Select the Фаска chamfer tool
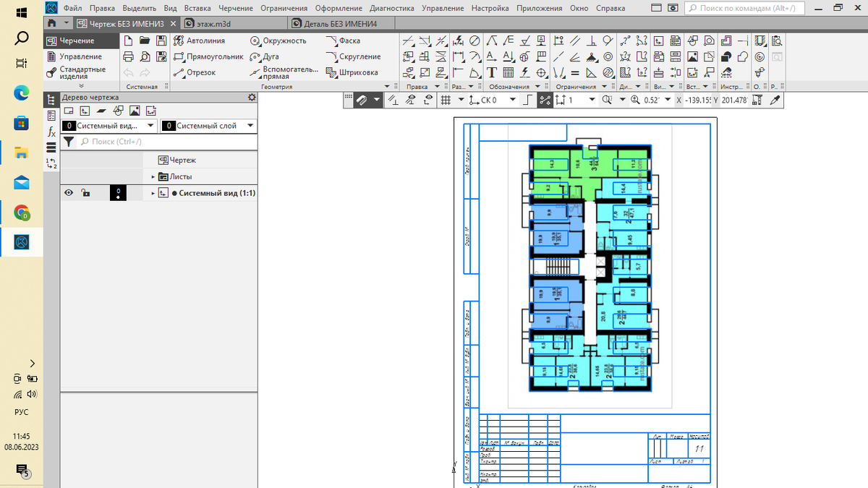 [343, 41]
